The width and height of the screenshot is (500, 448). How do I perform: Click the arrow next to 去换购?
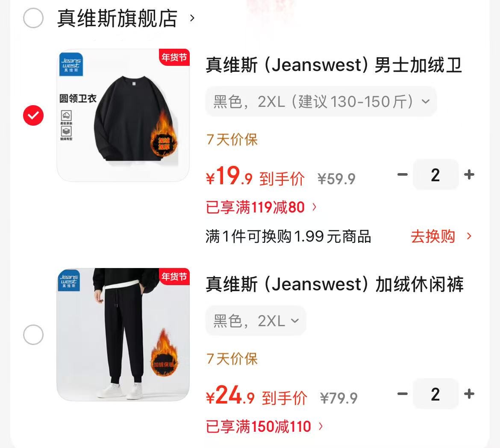pos(469,236)
